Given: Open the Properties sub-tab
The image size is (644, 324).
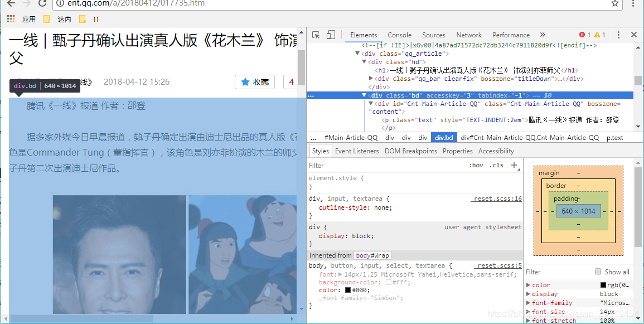Looking at the screenshot, I should [458, 151].
